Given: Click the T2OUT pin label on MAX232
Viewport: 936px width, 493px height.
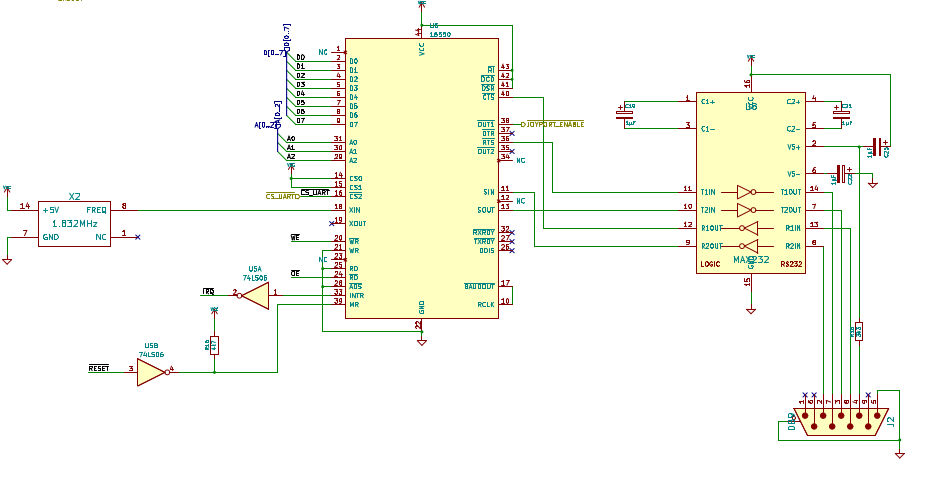Looking at the screenshot, I should 791,210.
